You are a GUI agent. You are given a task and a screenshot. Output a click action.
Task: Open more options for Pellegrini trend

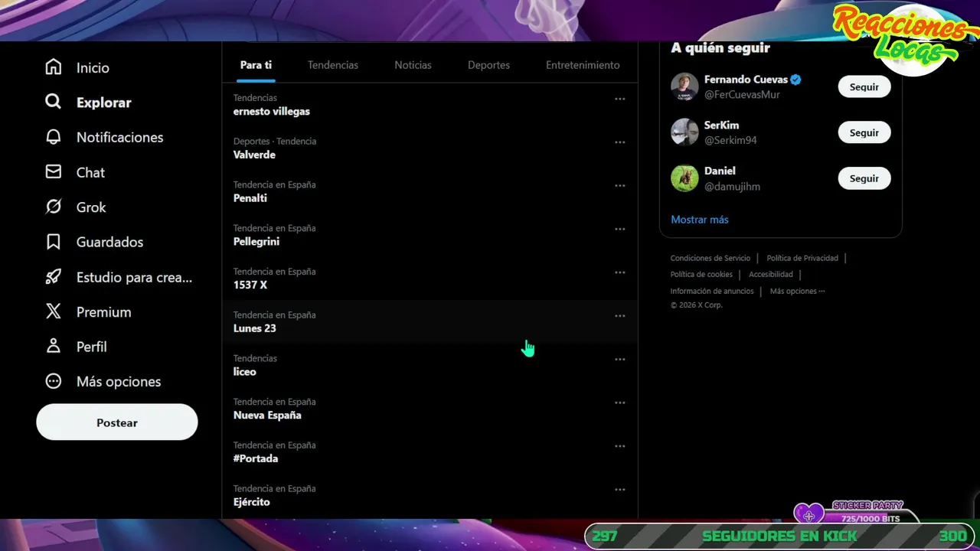pos(619,229)
